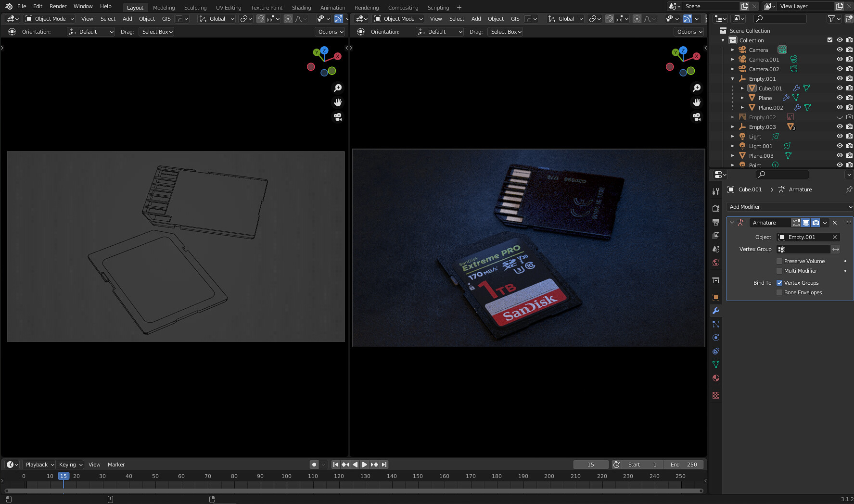Disable Plane.003 in renders

(x=849, y=155)
